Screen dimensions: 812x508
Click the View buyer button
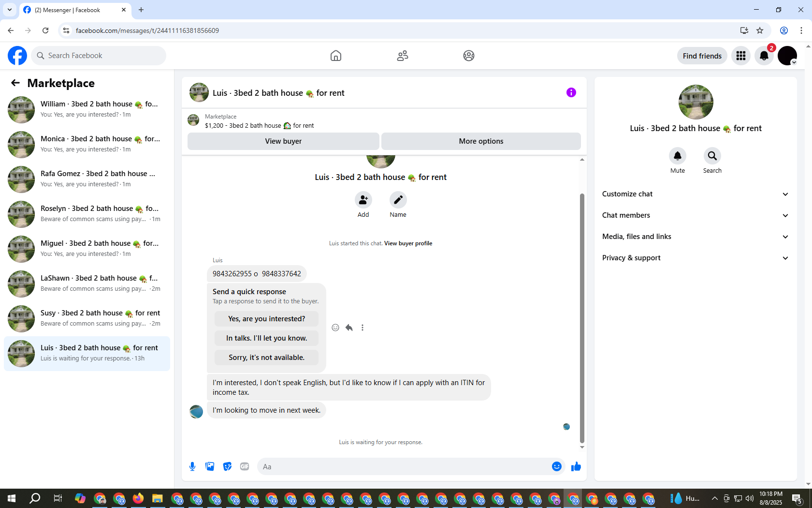pos(283,141)
